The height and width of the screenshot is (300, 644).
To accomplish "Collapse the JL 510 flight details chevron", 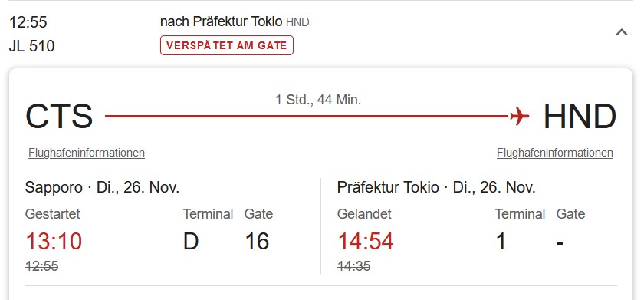I will coord(622,32).
